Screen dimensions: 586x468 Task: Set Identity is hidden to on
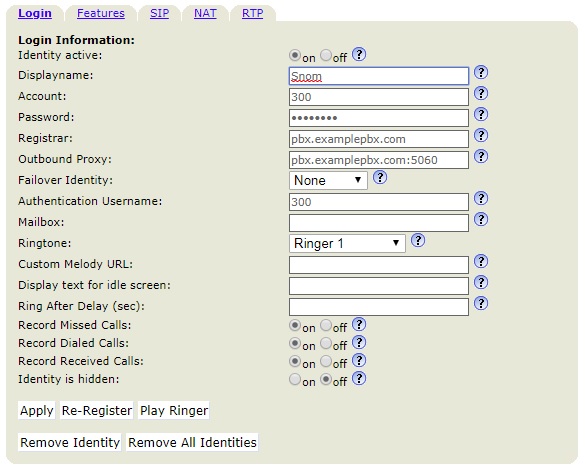[x=295, y=379]
